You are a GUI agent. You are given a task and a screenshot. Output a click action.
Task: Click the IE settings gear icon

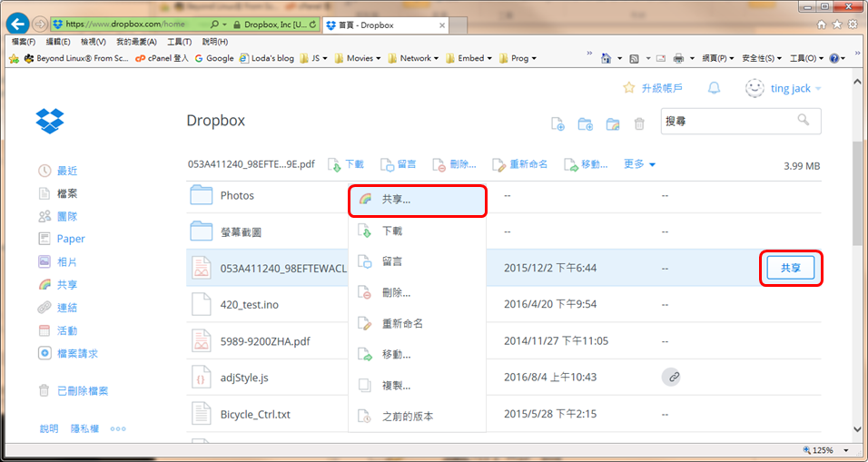click(x=853, y=25)
